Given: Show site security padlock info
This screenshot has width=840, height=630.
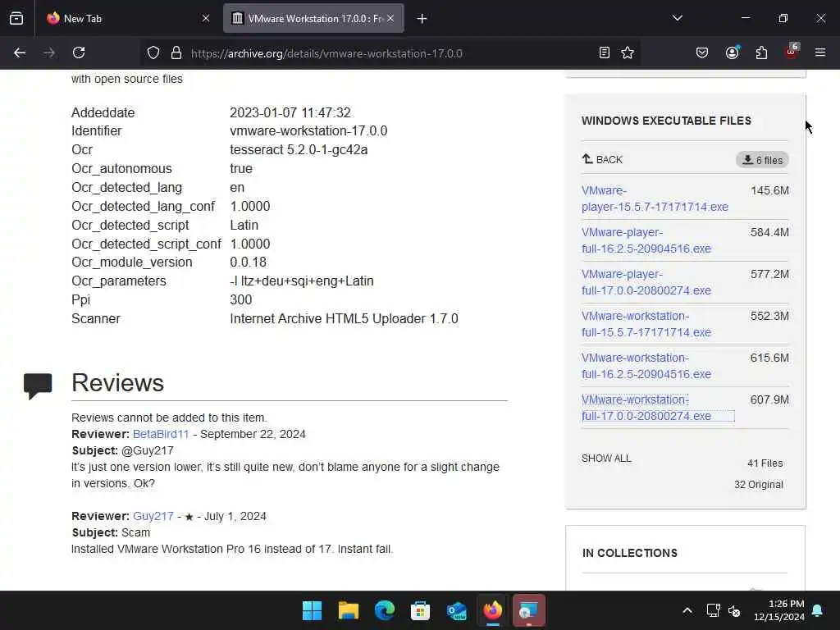Looking at the screenshot, I should click(x=176, y=53).
